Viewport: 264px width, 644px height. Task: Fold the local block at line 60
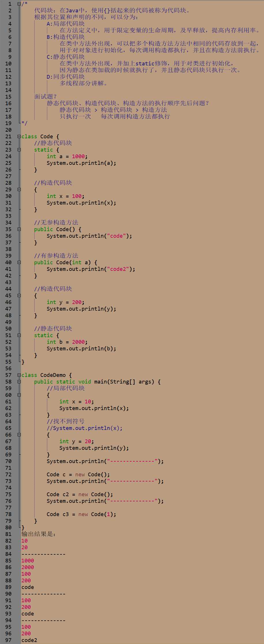click(x=19, y=395)
